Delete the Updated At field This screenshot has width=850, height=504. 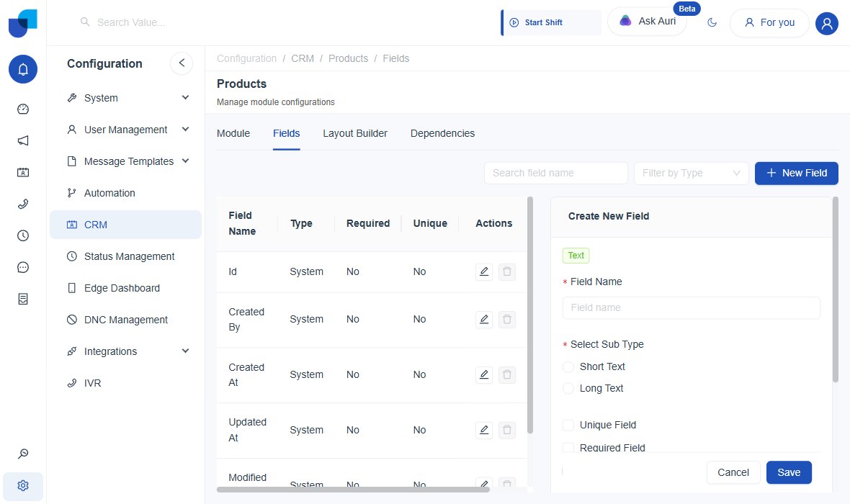pyautogui.click(x=507, y=430)
